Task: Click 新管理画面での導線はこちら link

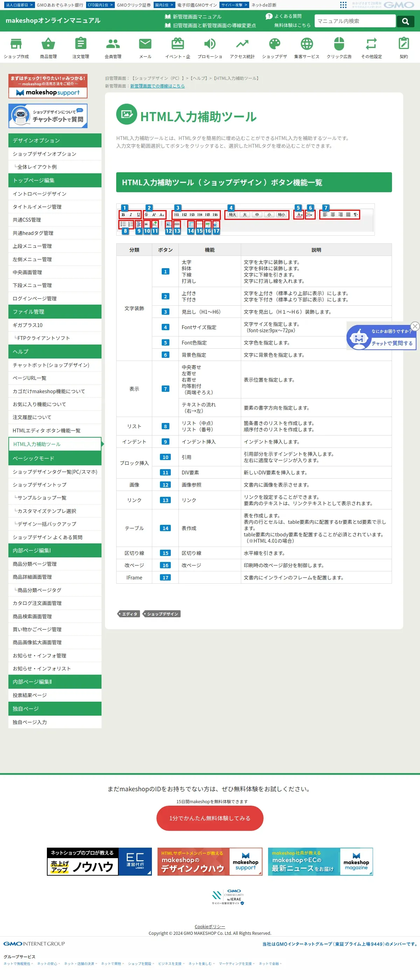Action: [157, 86]
